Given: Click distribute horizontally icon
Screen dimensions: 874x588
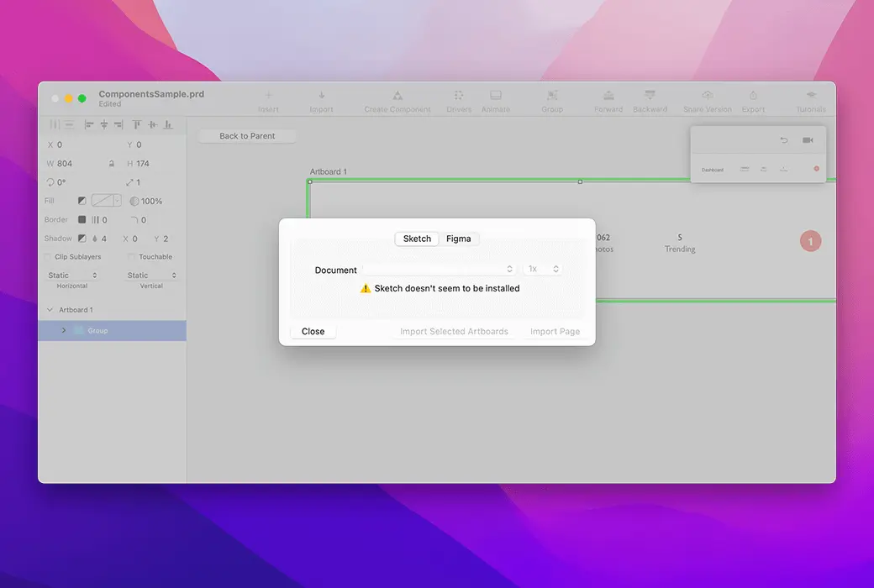Looking at the screenshot, I should [x=55, y=124].
